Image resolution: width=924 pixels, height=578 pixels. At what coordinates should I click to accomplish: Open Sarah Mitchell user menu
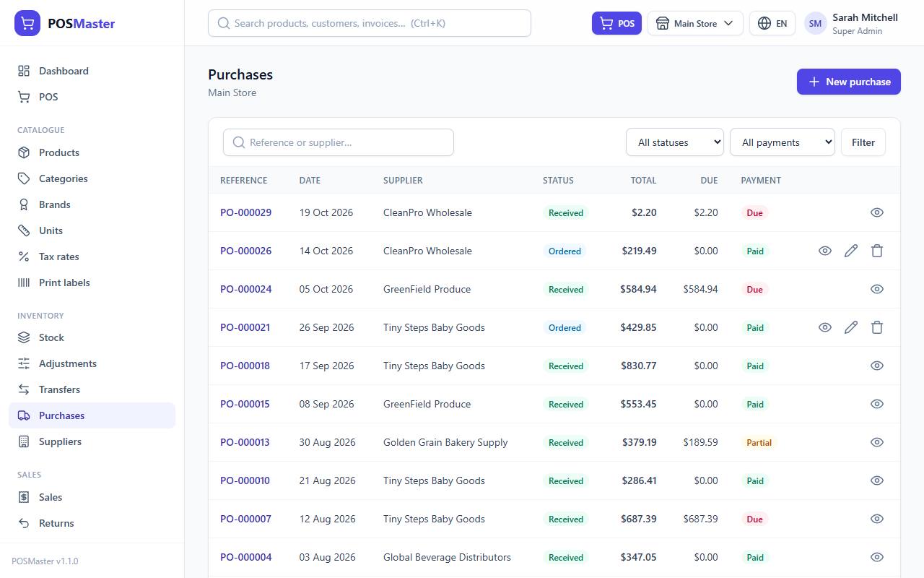coord(851,23)
